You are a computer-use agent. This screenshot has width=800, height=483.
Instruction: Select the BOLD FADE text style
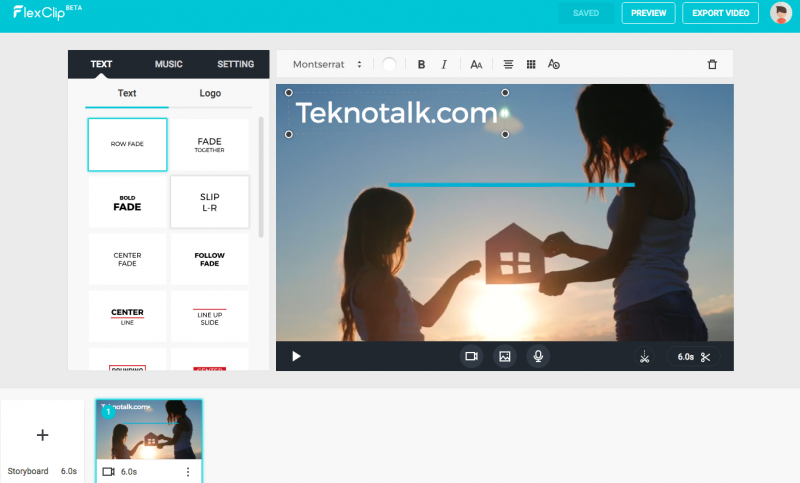(127, 202)
